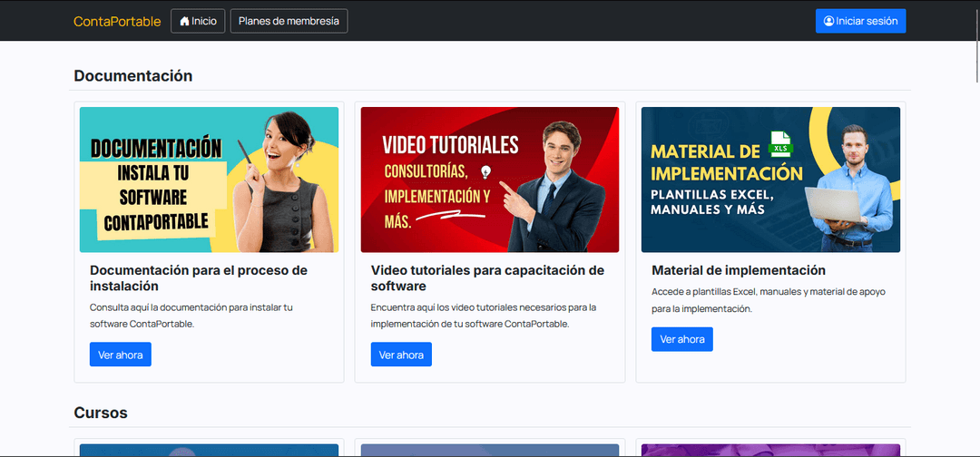The height and width of the screenshot is (457, 980).
Task: Click card title 'Material de implementación'
Action: (739, 270)
